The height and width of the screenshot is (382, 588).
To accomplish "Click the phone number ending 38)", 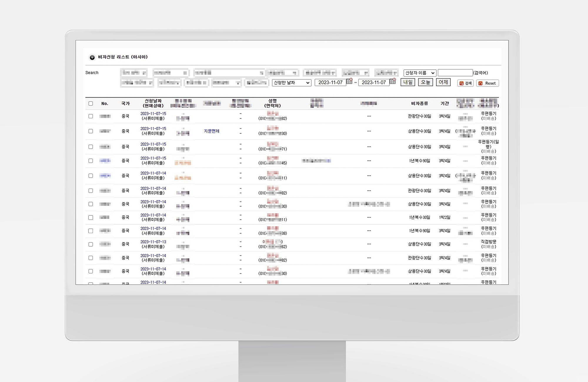I will click(x=273, y=233).
